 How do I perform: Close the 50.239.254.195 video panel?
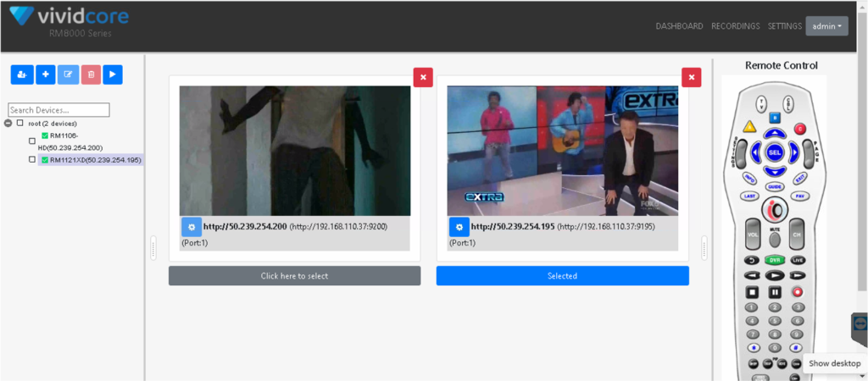pyautogui.click(x=692, y=77)
